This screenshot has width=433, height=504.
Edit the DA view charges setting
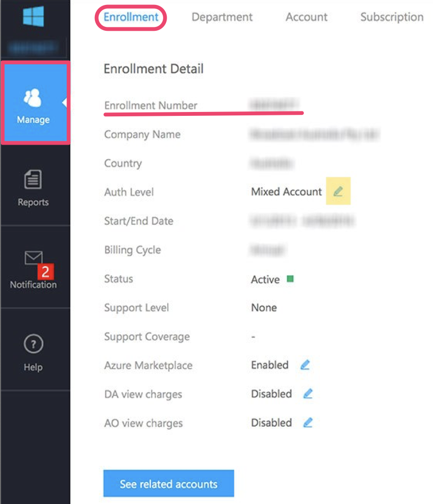[307, 394]
